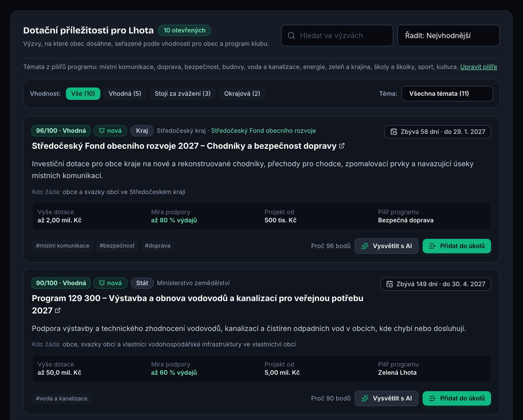Click sparkle icon on Vysvětlit s AI for 90 bodů
Image resolution: width=523 pixels, height=420 pixels.
coord(365,398)
